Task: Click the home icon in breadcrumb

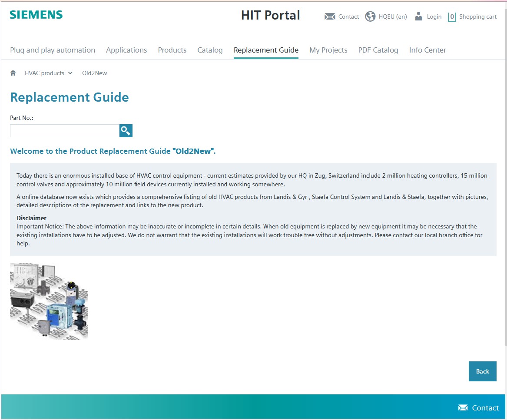Action: tap(13, 73)
